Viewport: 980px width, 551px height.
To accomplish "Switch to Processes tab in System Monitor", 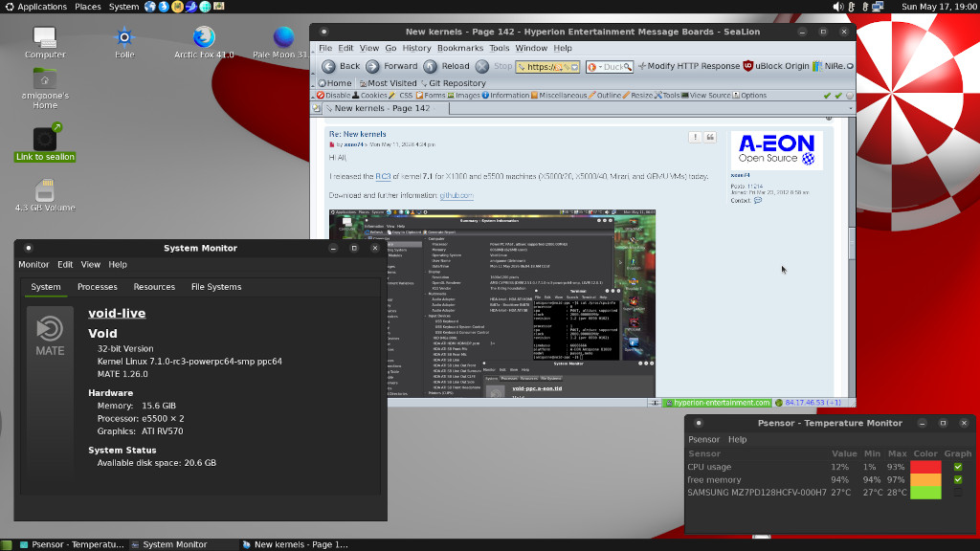I will pos(97,287).
